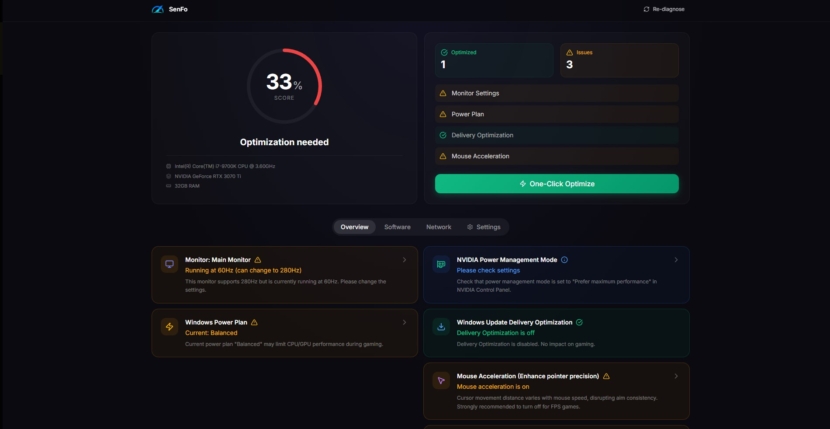The width and height of the screenshot is (830, 429).
Task: Select the Power Plan row
Action: click(x=557, y=114)
